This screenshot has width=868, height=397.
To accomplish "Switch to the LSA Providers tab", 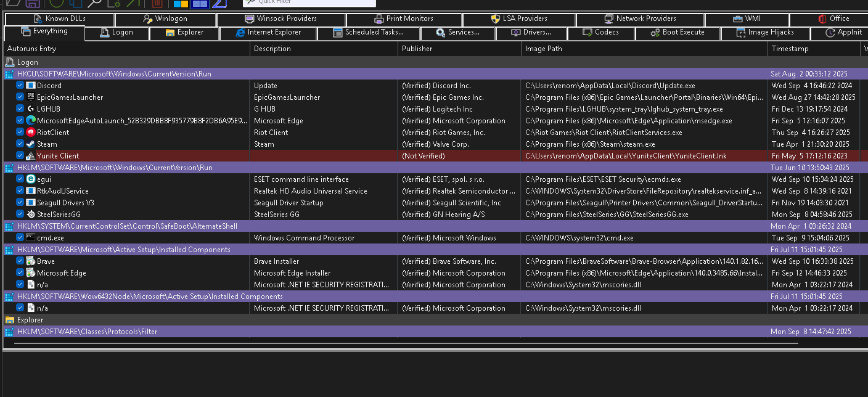I will 519,19.
